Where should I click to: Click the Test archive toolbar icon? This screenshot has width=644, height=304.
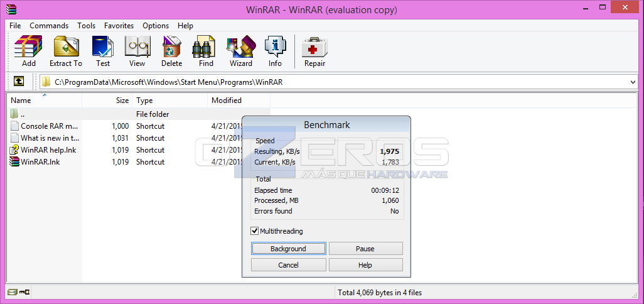pos(103,46)
